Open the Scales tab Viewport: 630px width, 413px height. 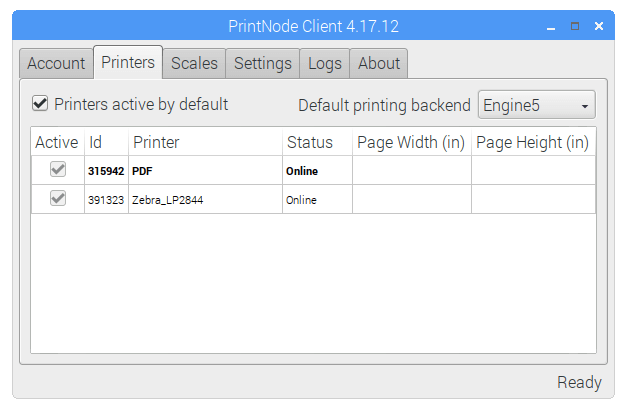(x=194, y=63)
